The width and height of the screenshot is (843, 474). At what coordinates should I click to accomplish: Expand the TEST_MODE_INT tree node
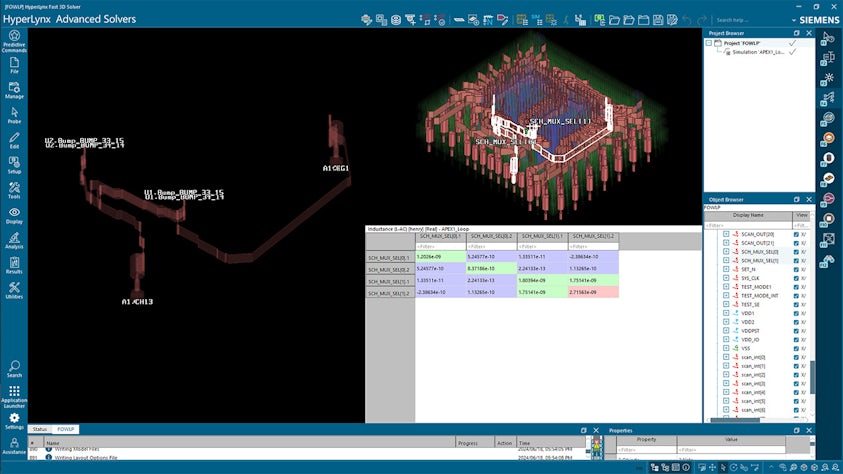tap(726, 296)
